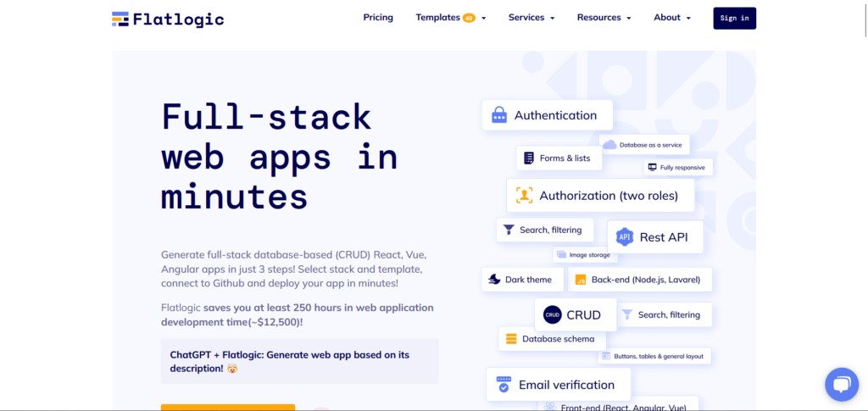
Task: Click the Sign in button
Action: coord(734,18)
